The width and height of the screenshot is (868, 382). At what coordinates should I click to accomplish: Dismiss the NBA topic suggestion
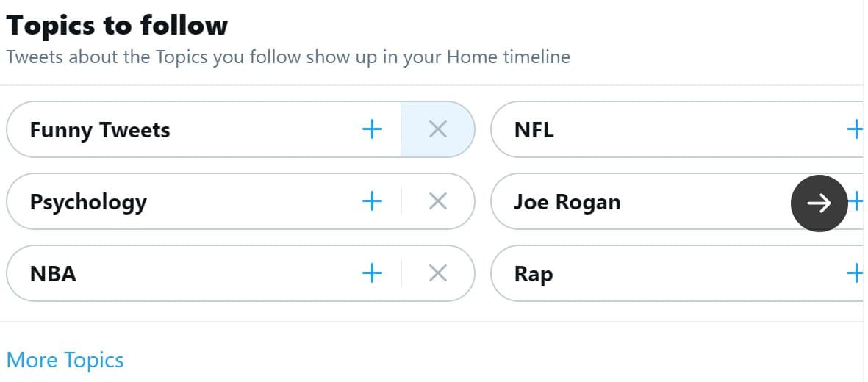[x=437, y=273]
